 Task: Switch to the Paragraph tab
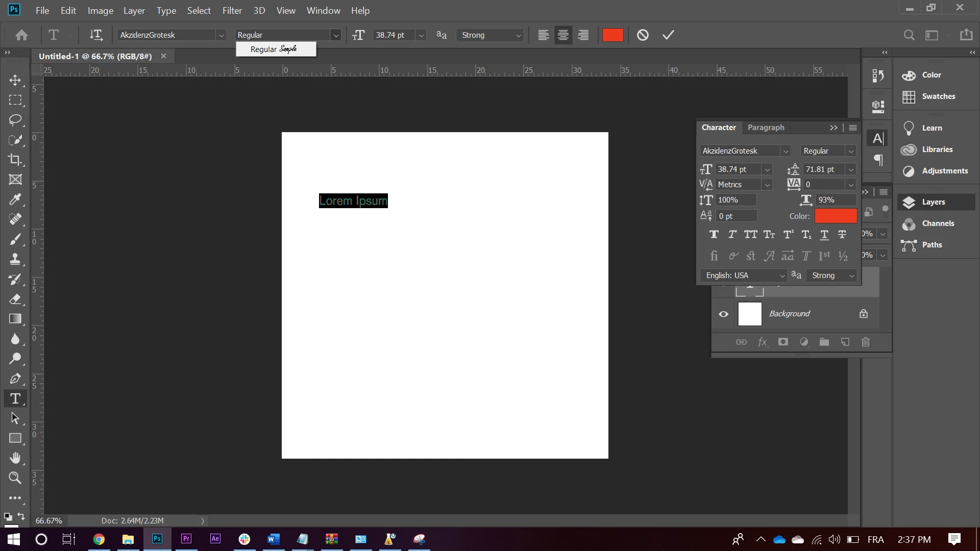coord(766,128)
